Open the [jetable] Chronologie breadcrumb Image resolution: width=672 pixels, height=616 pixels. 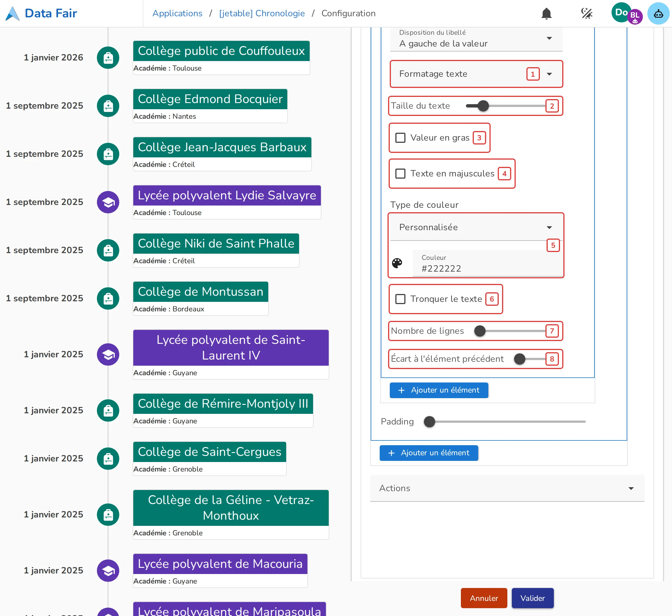tap(262, 13)
